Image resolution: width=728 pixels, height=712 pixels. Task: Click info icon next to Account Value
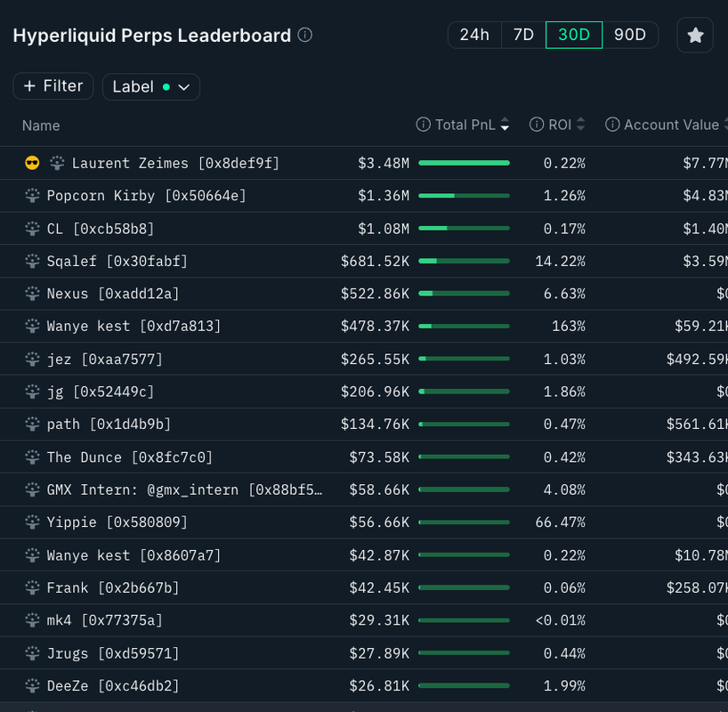612,125
